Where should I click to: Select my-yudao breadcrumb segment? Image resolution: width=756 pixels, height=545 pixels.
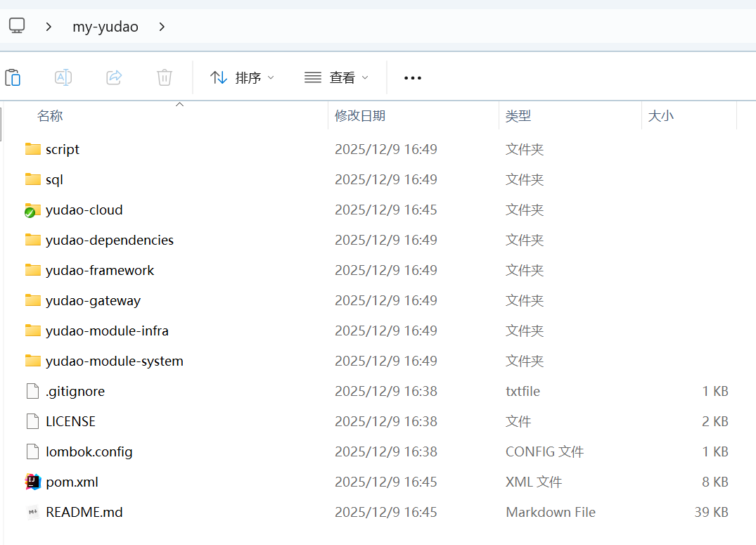click(x=105, y=27)
